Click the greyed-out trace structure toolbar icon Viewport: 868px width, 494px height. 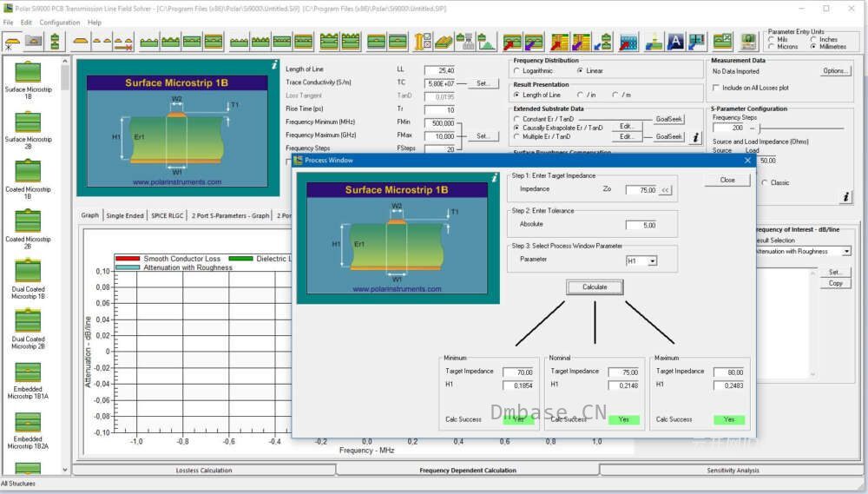[x=34, y=42]
